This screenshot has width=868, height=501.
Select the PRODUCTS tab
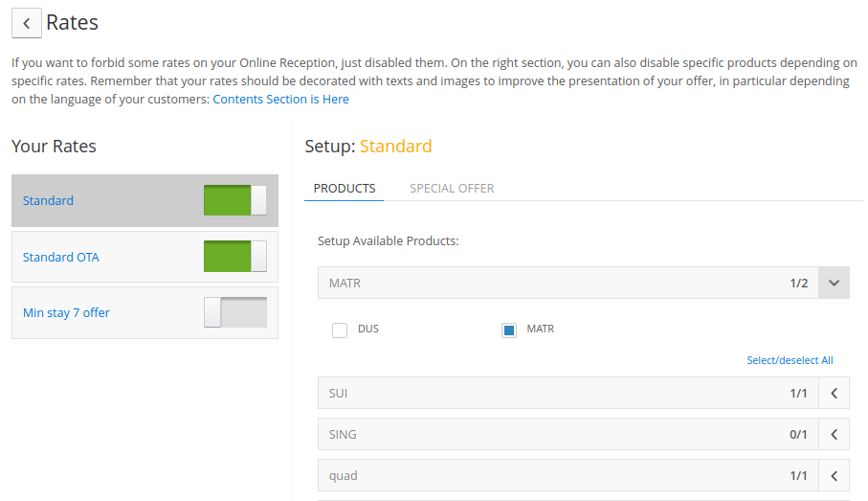[345, 189]
